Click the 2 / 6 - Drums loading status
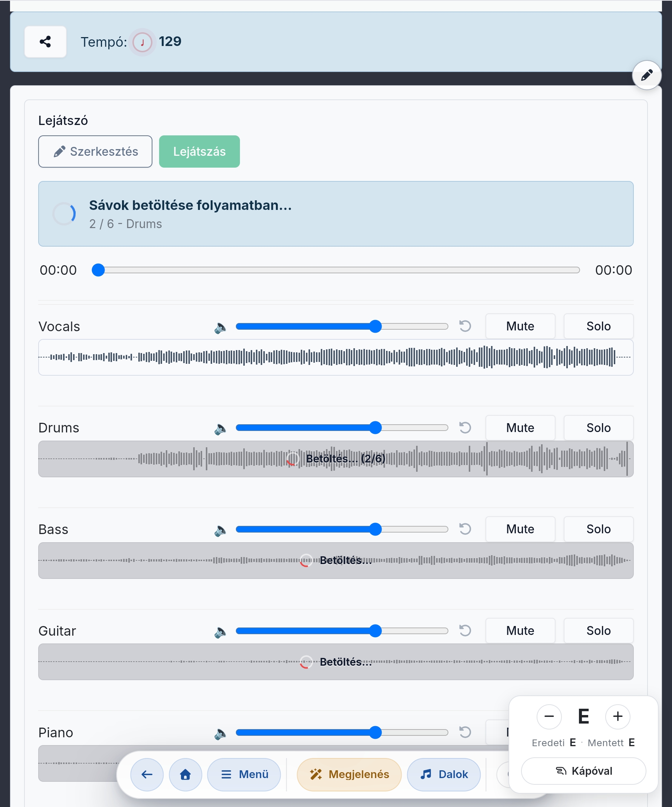The image size is (672, 807). 126,224
